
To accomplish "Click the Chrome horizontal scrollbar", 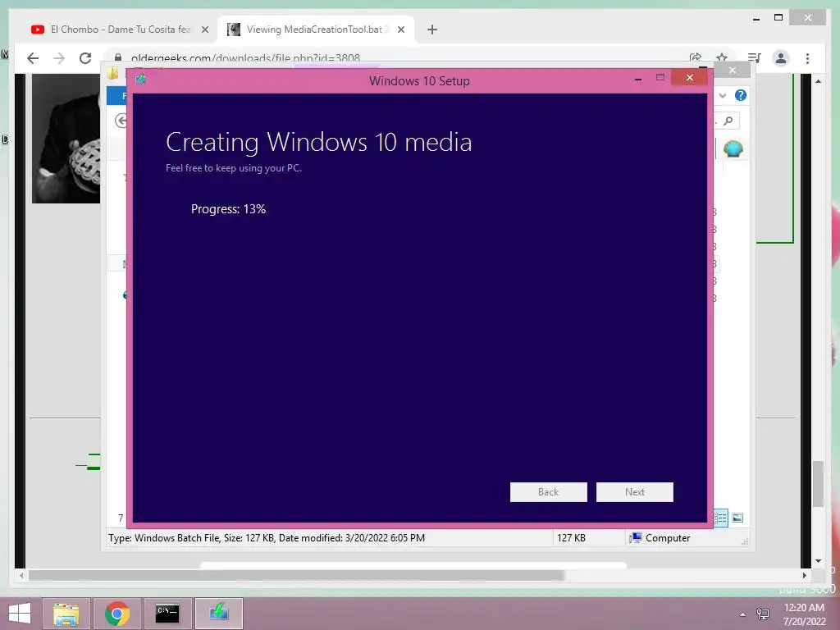I will point(296,575).
